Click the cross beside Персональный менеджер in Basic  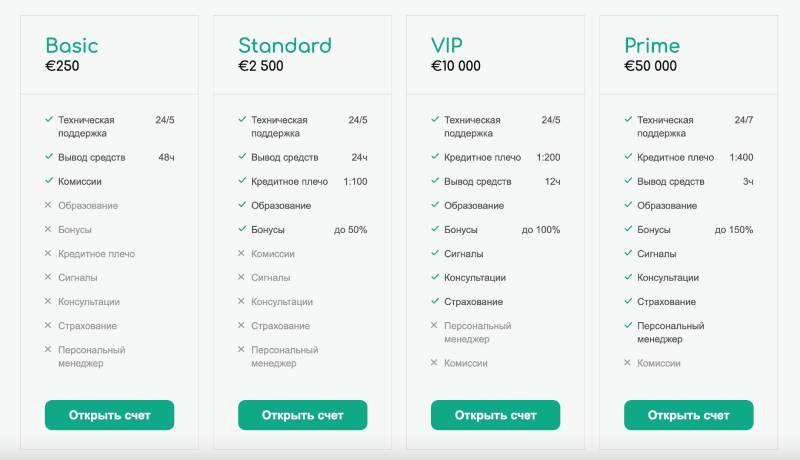[48, 349]
